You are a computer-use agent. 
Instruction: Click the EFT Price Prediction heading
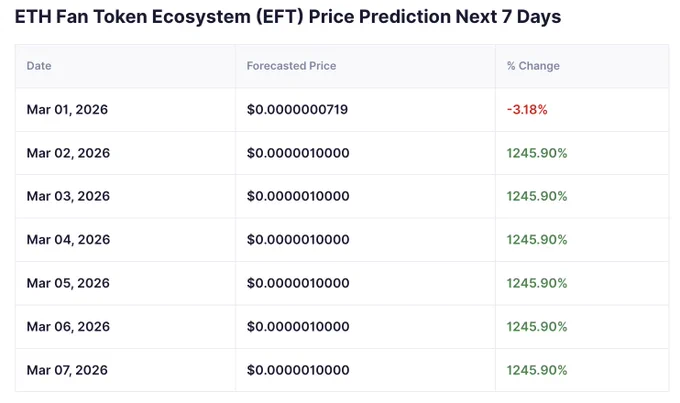[x=288, y=16]
